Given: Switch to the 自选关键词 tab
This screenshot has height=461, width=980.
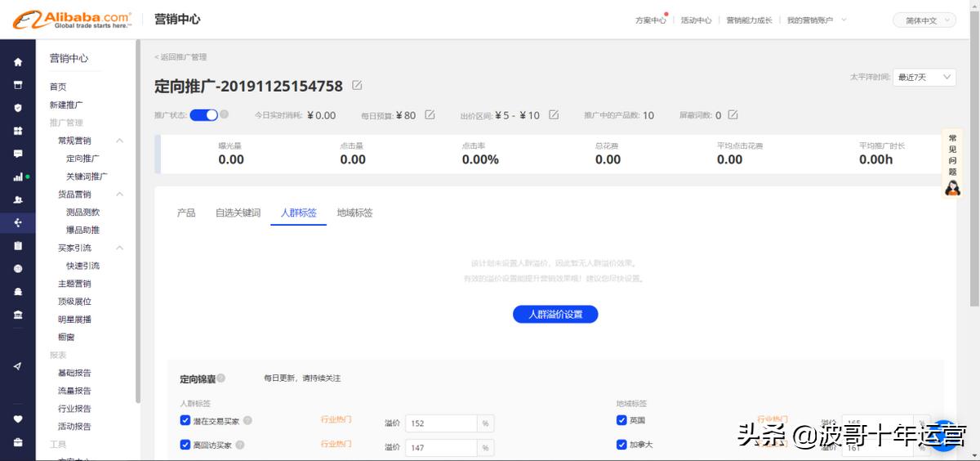Looking at the screenshot, I should coord(238,213).
